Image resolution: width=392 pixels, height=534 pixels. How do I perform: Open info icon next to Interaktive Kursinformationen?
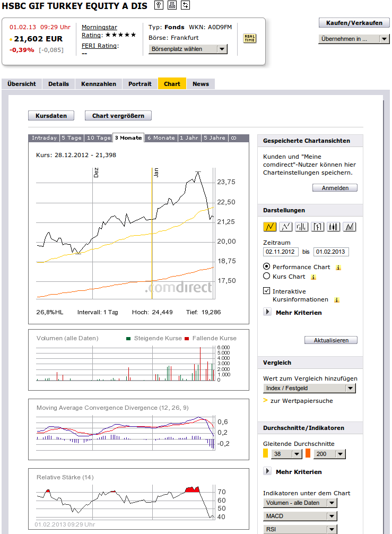tap(336, 300)
